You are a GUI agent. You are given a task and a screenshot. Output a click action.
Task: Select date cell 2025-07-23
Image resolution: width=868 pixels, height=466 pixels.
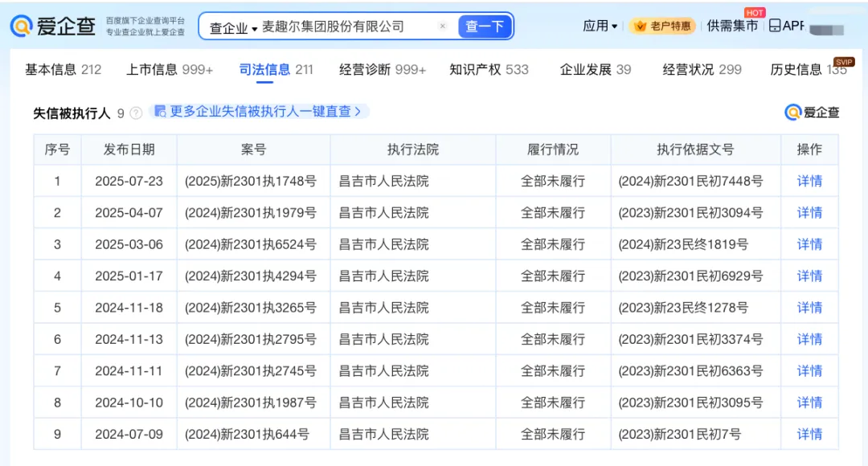tap(129, 181)
